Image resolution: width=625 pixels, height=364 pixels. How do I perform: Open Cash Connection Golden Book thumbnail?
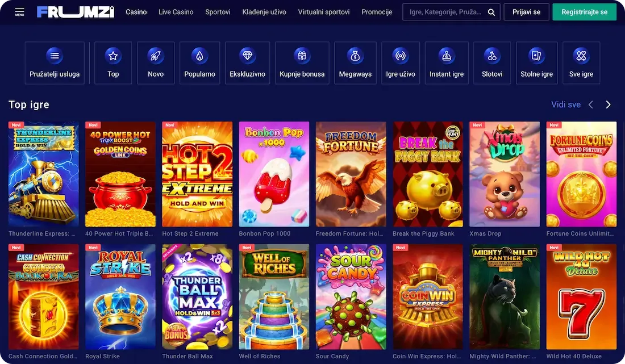click(x=43, y=296)
